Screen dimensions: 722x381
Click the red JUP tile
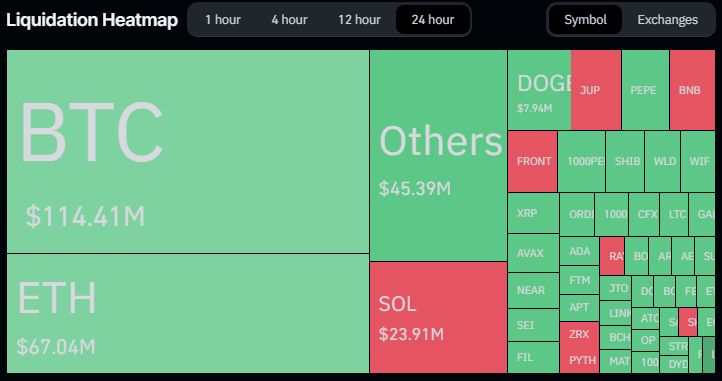pos(596,90)
